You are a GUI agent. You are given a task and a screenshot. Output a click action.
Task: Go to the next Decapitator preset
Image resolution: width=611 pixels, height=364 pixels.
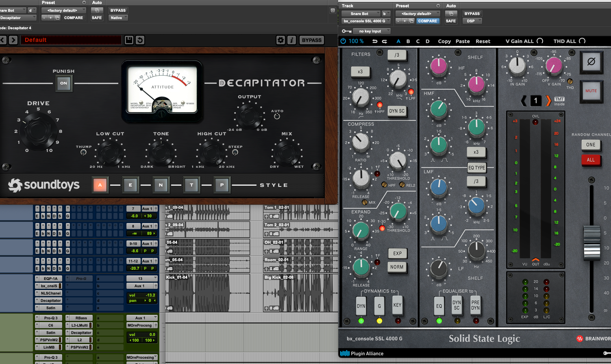click(x=13, y=40)
